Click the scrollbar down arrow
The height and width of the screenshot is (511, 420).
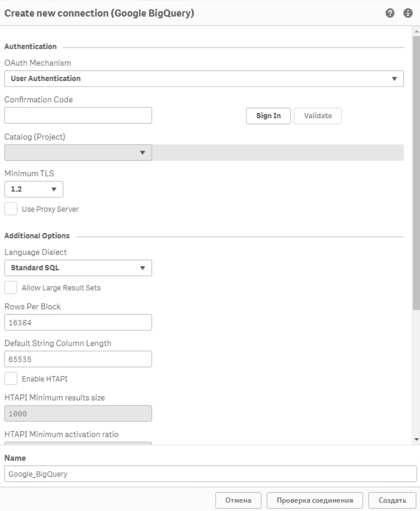416,439
